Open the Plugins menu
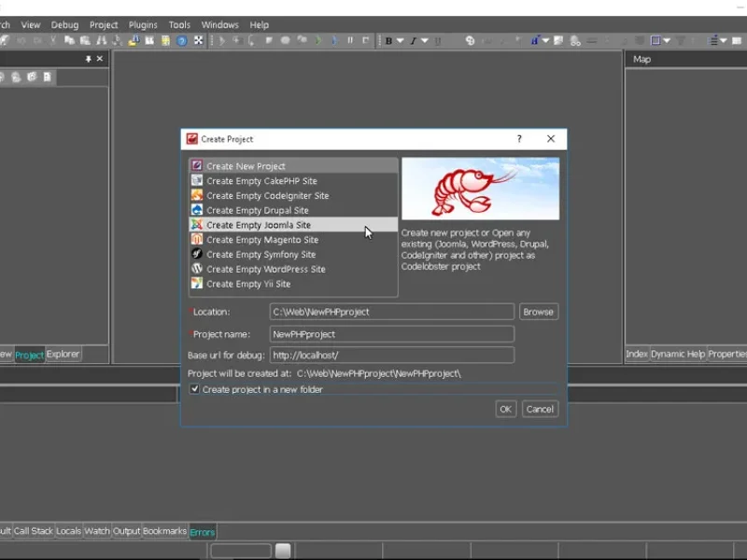Screen dimensions: 747x560 (142, 24)
